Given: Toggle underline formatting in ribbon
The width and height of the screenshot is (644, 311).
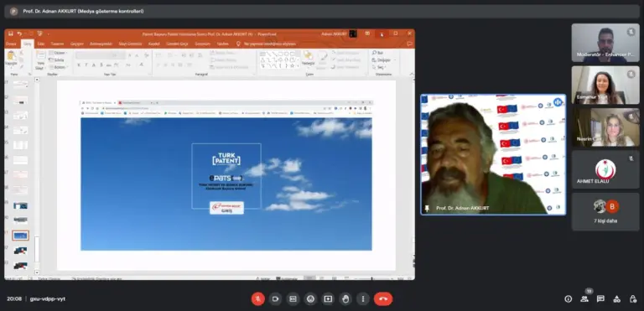Looking at the screenshot, I should click(94, 65).
